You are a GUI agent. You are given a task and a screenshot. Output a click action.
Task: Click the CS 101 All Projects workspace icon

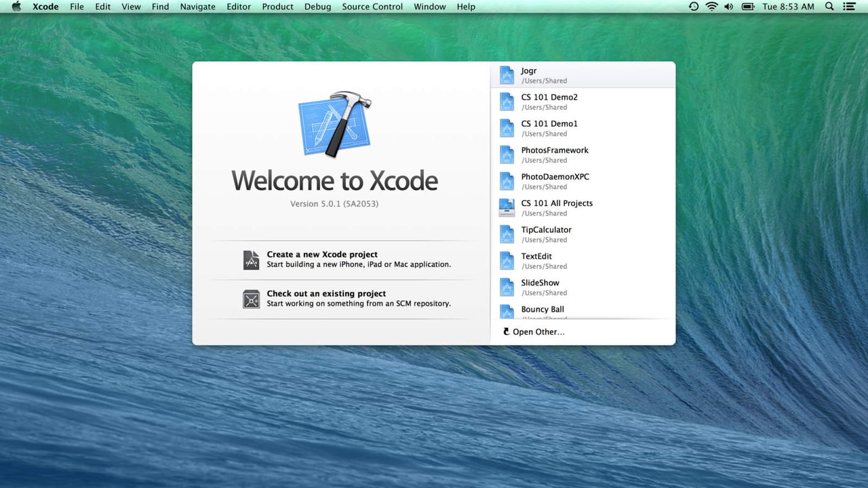click(507, 207)
